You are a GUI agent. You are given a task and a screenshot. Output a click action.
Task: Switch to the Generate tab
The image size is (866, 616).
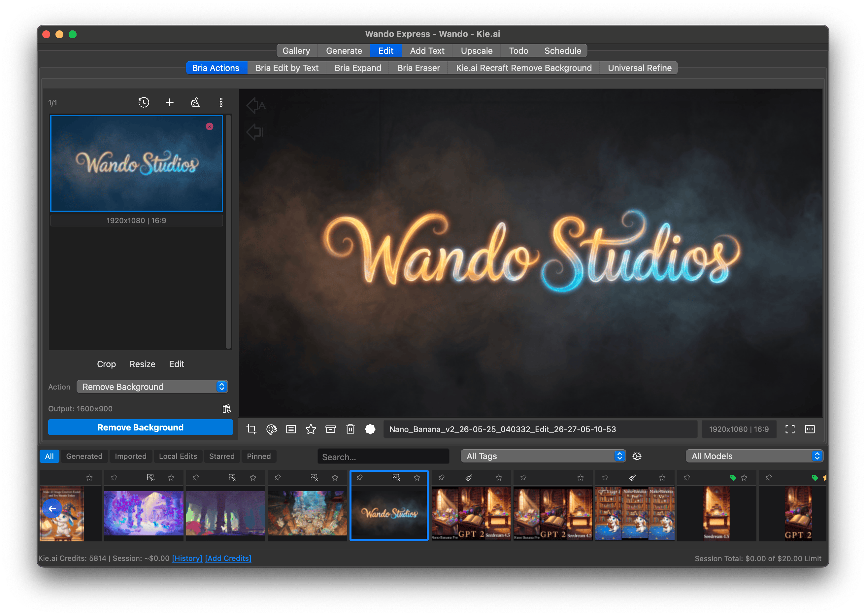[x=344, y=51]
